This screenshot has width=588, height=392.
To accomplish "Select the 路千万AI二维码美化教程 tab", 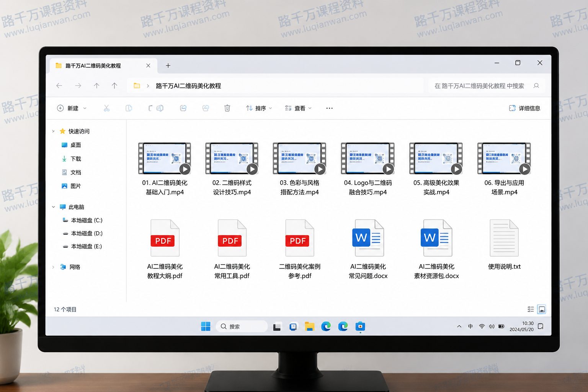I will tap(103, 65).
